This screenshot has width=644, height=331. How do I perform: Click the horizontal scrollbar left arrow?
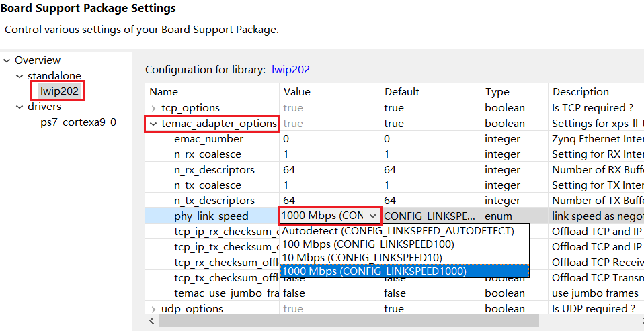(x=152, y=322)
